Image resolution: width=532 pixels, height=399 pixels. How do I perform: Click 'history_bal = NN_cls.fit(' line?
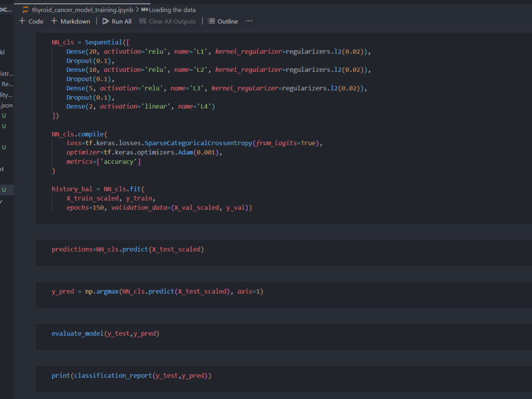coord(98,189)
